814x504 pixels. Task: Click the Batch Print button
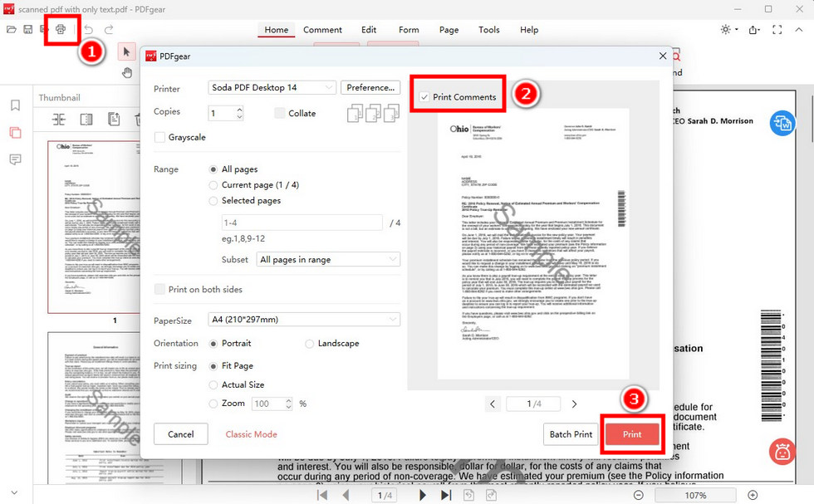point(571,434)
